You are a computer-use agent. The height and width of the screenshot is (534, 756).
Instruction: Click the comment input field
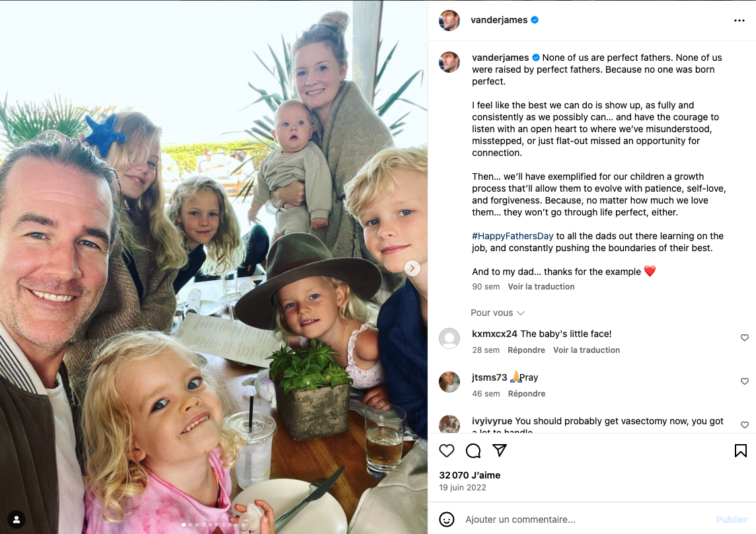(x=586, y=519)
